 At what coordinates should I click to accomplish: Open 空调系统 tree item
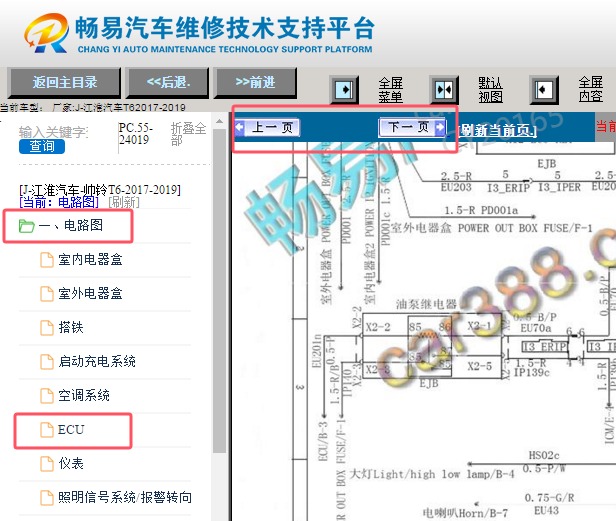pyautogui.click(x=84, y=395)
